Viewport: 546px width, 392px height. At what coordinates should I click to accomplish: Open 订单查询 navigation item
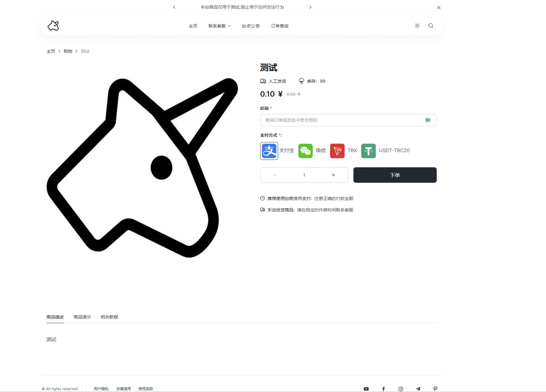(x=280, y=26)
